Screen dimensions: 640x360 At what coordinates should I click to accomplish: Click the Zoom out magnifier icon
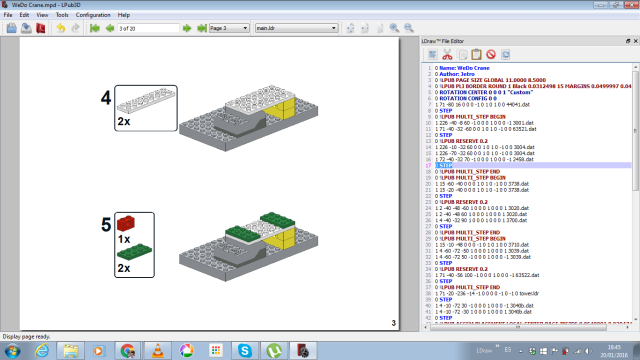pyautogui.click(x=409, y=28)
